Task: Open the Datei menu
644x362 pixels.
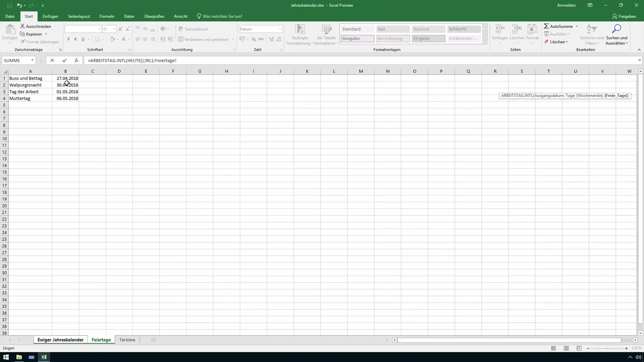Action: click(10, 16)
